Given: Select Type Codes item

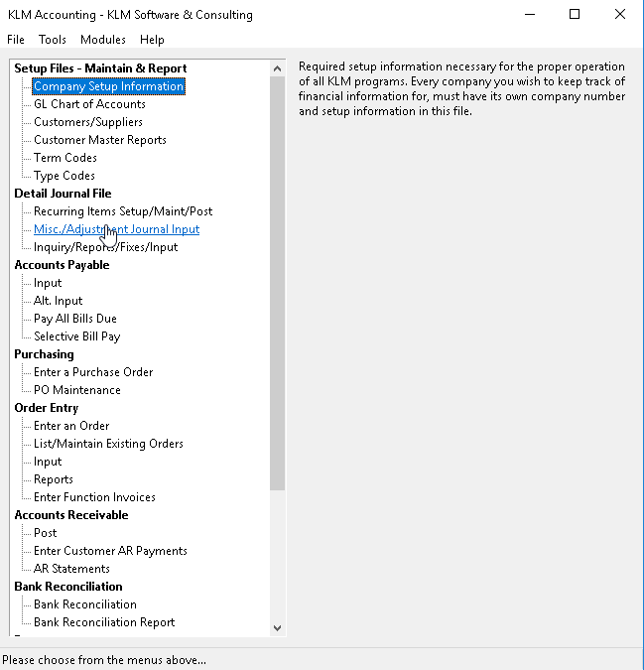Looking at the screenshot, I should click(64, 176).
